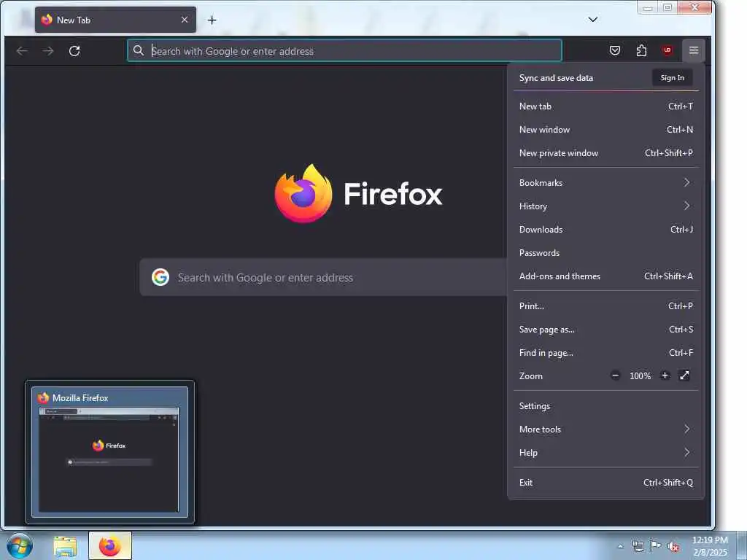Click the Firefox taskbar button

pos(110,545)
